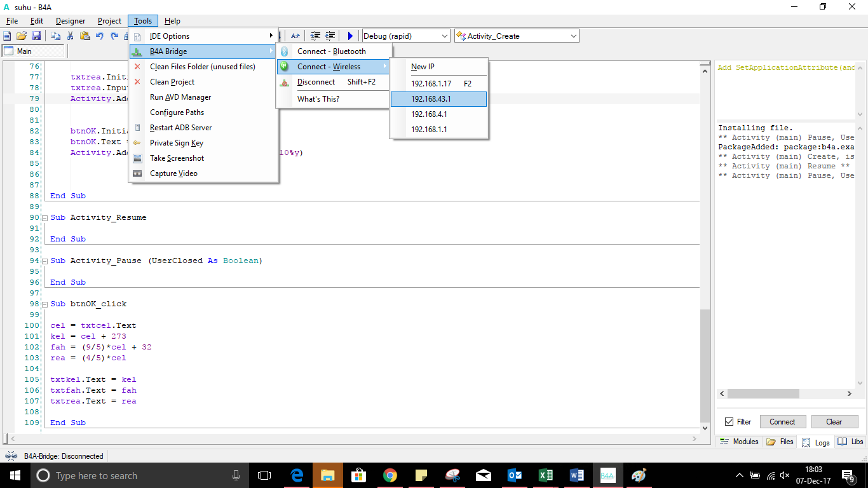Choose Disconnect Shift+F2 entry
Viewport: 868px width, 488px height.
[x=334, y=82]
